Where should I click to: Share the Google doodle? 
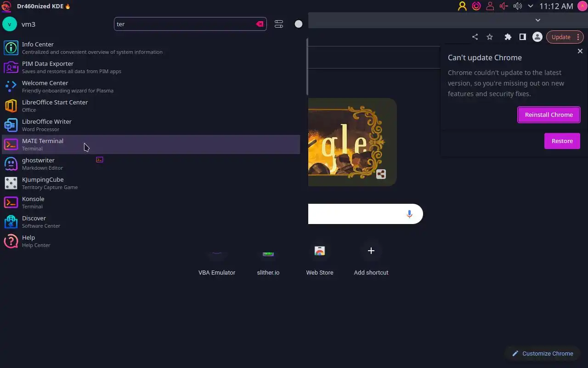click(x=381, y=174)
